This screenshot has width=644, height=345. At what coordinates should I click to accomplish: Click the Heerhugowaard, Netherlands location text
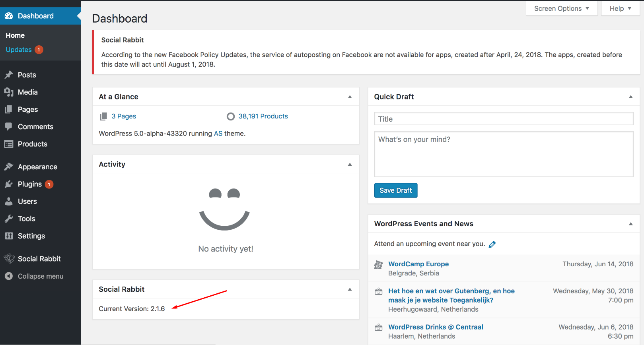[433, 309]
